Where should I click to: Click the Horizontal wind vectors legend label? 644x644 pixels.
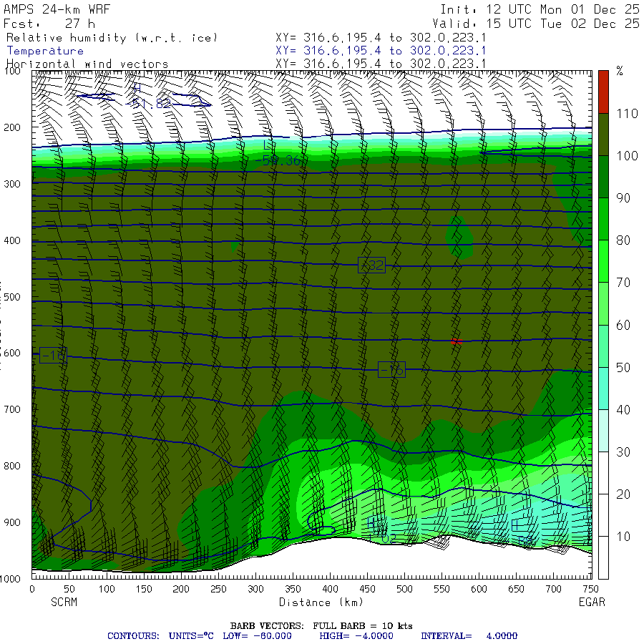87,64
